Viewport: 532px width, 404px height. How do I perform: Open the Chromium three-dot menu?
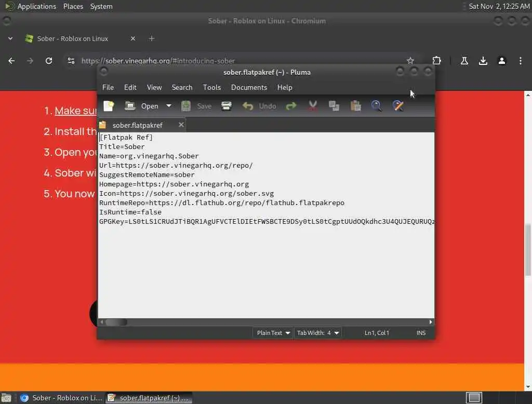pos(521,61)
